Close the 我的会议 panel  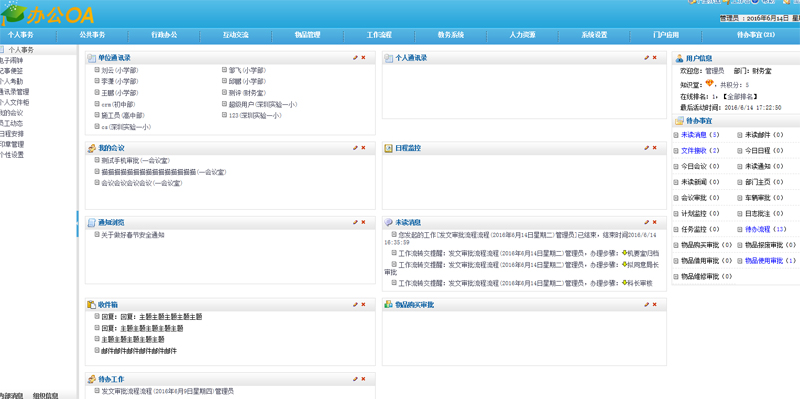point(363,147)
